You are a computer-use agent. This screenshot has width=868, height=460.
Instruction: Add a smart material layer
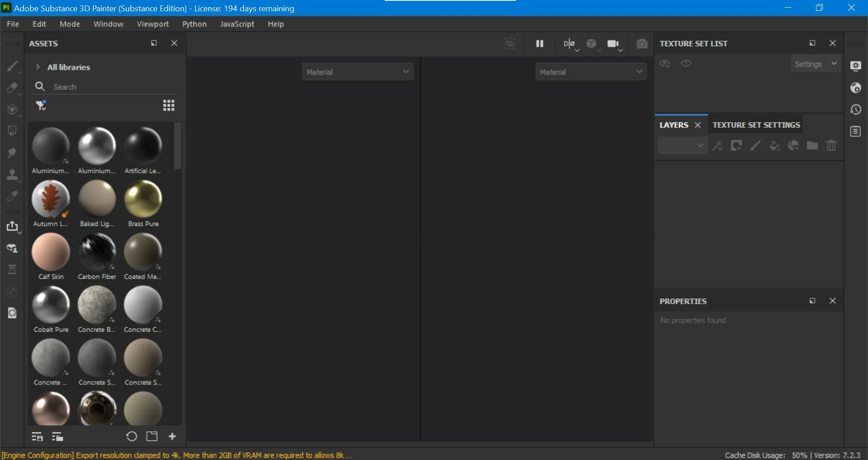tap(793, 146)
